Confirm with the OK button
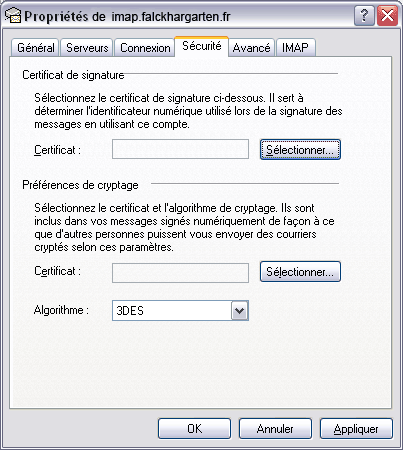The width and height of the screenshot is (403, 450). [194, 429]
